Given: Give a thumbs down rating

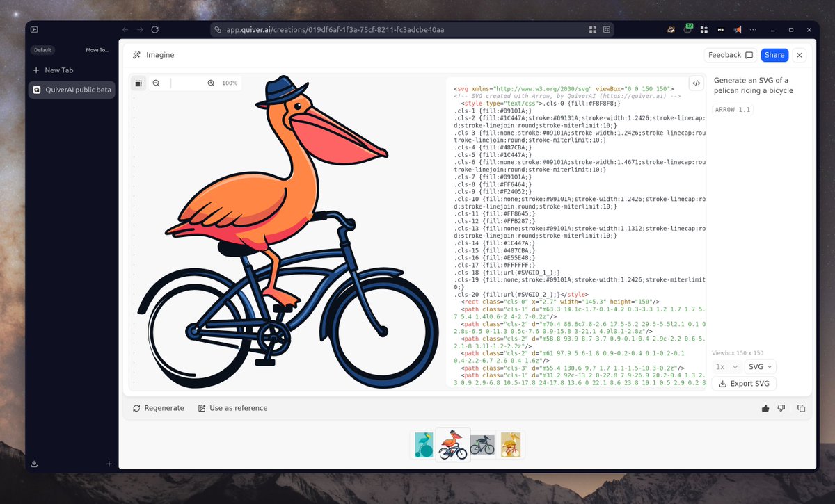Looking at the screenshot, I should (782, 408).
